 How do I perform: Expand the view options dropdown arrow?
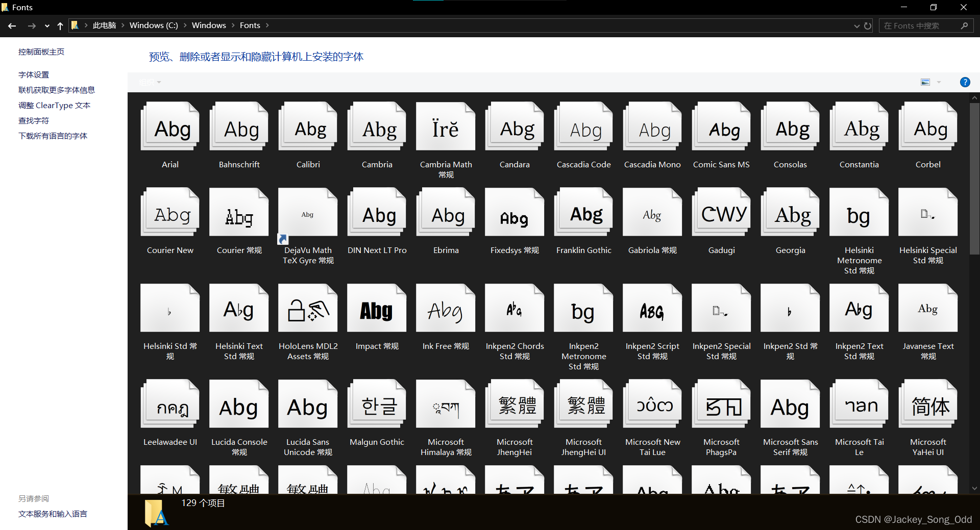pyautogui.click(x=939, y=82)
